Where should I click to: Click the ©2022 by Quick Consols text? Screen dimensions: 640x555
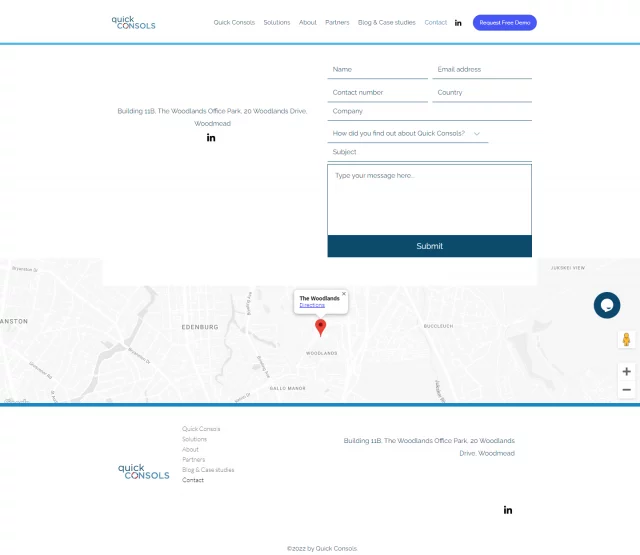pos(322,548)
